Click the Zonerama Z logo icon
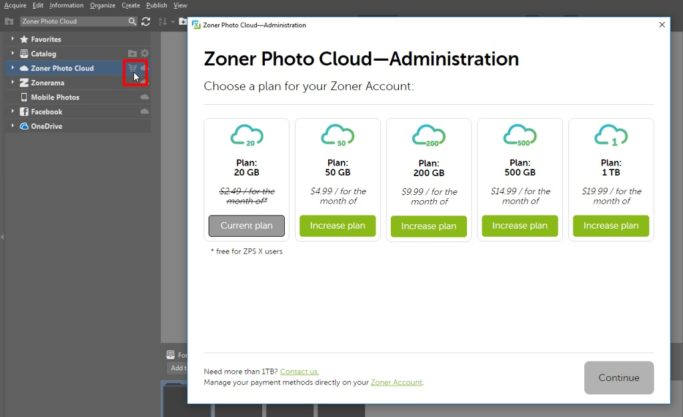Image resolution: width=683 pixels, height=417 pixels. (x=24, y=83)
